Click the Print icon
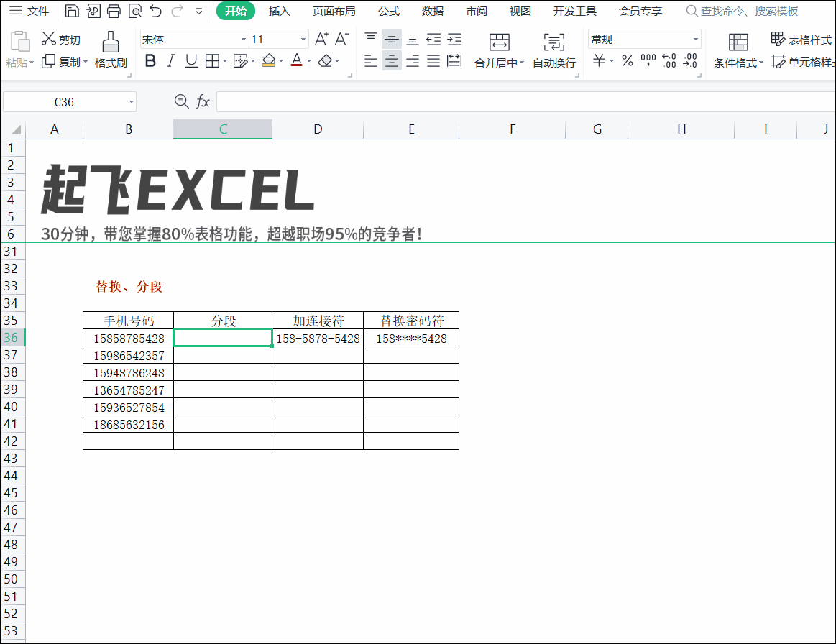The width and height of the screenshot is (836, 644). [x=114, y=11]
